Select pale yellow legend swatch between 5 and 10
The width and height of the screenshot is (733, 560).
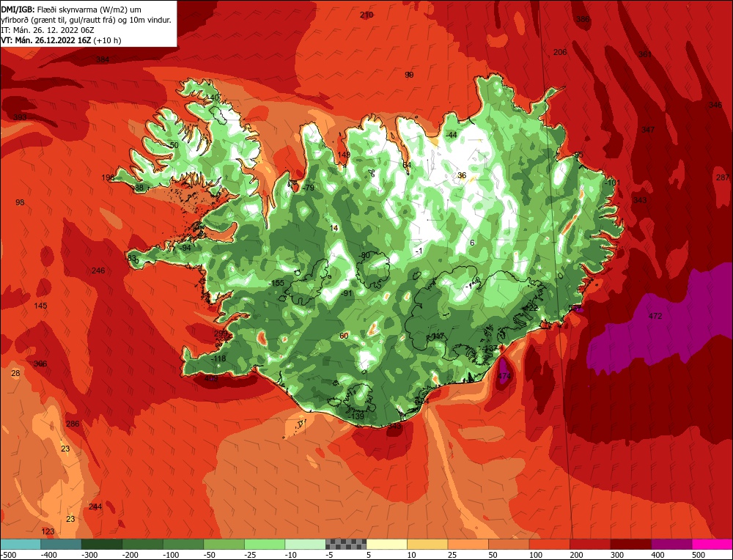click(x=386, y=544)
